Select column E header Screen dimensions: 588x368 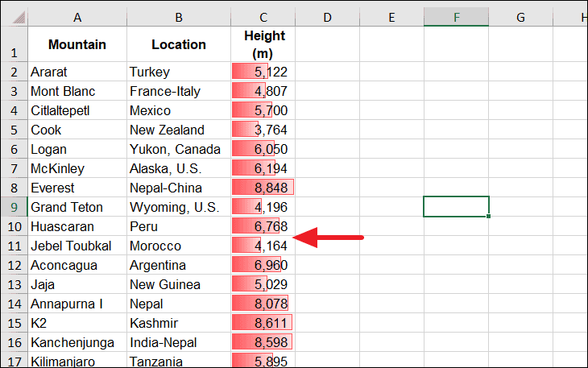point(392,17)
